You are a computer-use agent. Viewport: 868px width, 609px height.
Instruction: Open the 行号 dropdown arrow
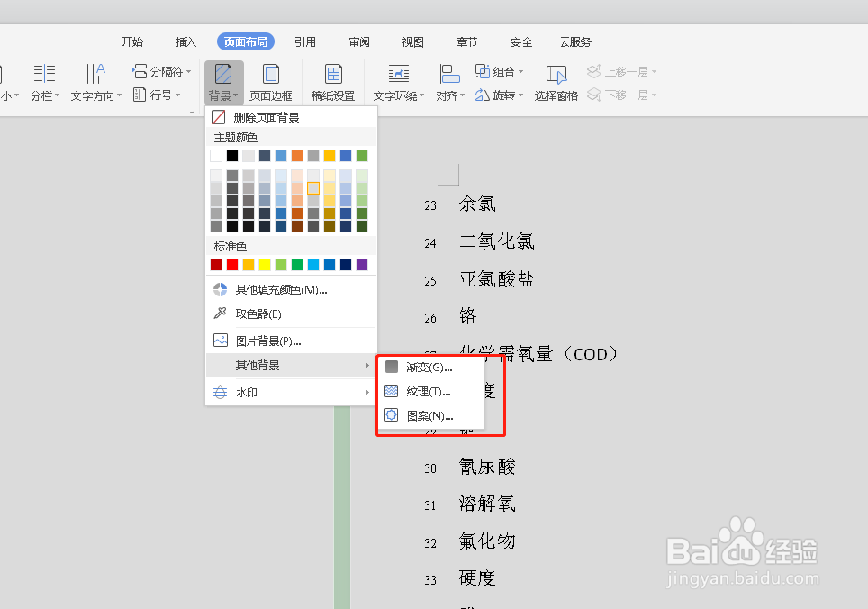177,95
